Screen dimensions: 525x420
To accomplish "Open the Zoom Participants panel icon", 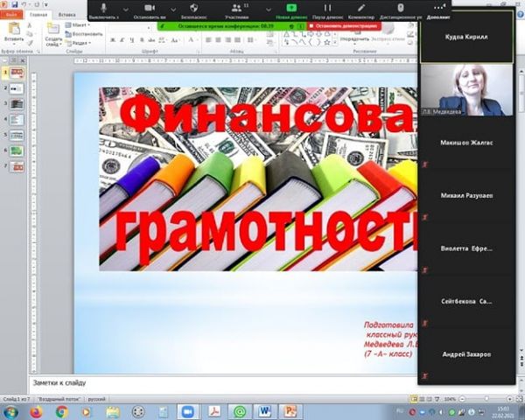I will (237, 7).
